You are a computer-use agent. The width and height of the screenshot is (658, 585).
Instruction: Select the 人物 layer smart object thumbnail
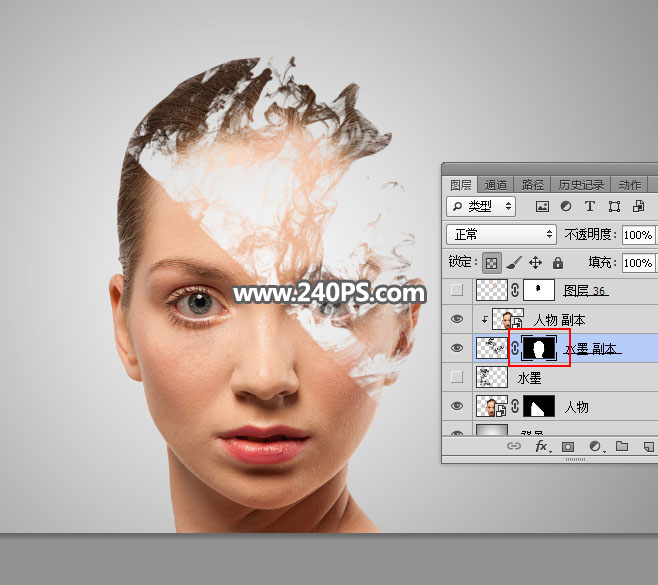coord(492,406)
